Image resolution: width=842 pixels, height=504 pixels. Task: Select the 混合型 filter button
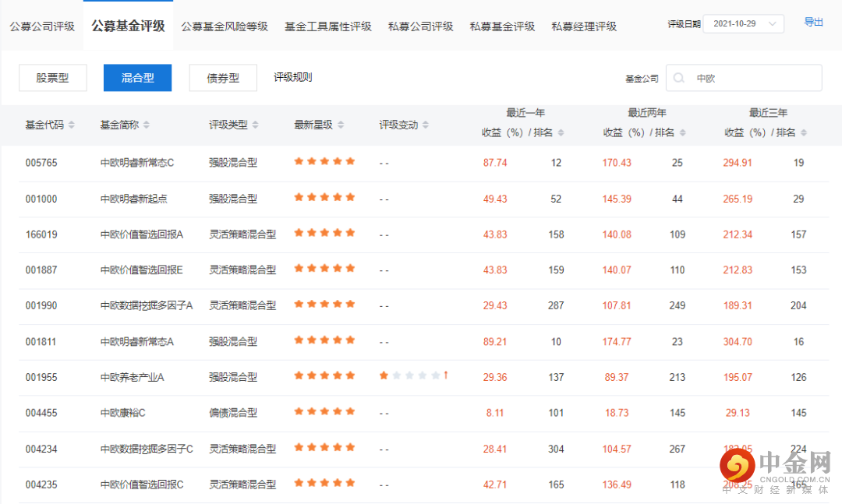[x=137, y=78]
